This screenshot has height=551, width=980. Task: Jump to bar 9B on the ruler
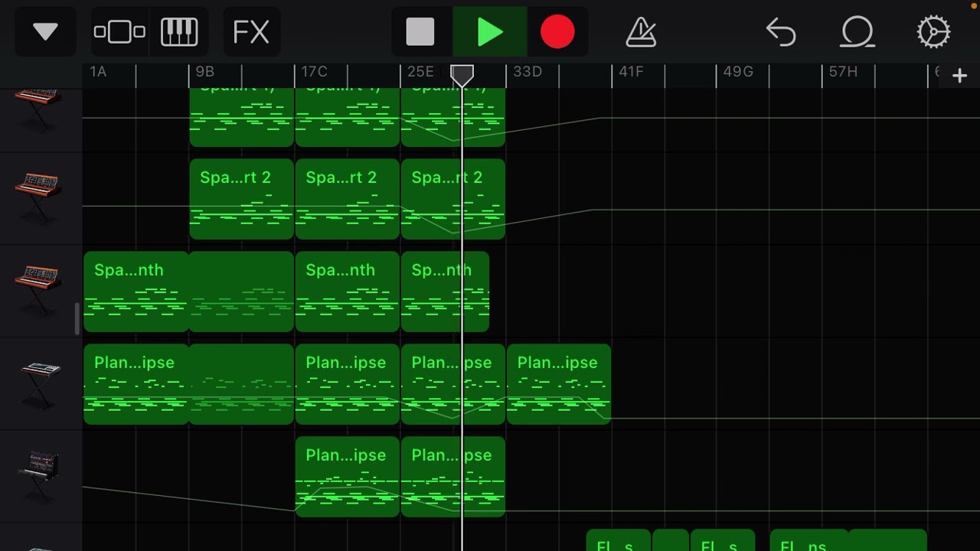(204, 72)
